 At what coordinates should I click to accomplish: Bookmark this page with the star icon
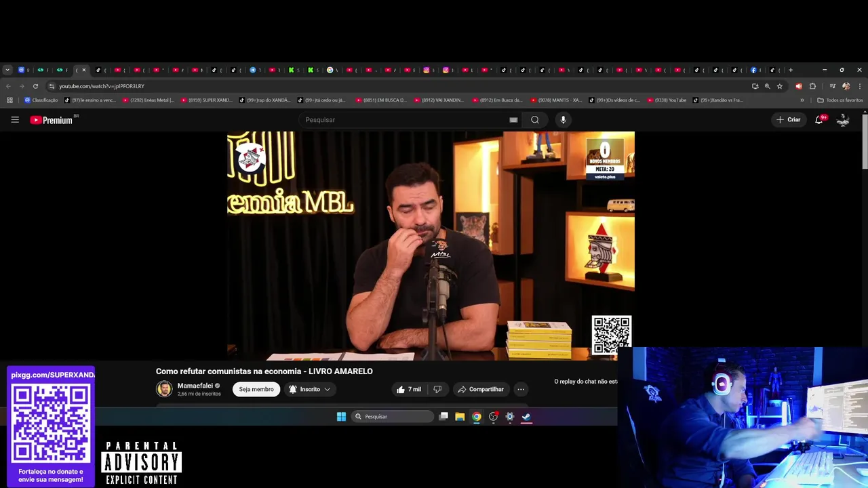pos(780,86)
